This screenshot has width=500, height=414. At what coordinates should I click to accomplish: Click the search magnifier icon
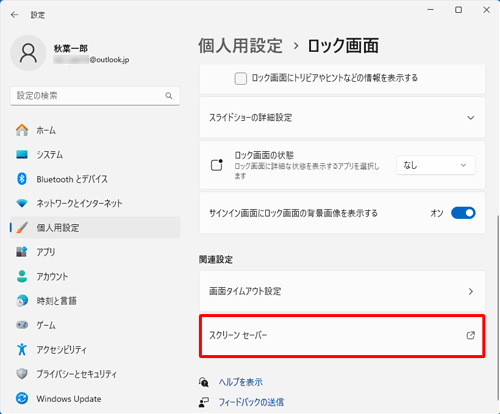tap(169, 96)
